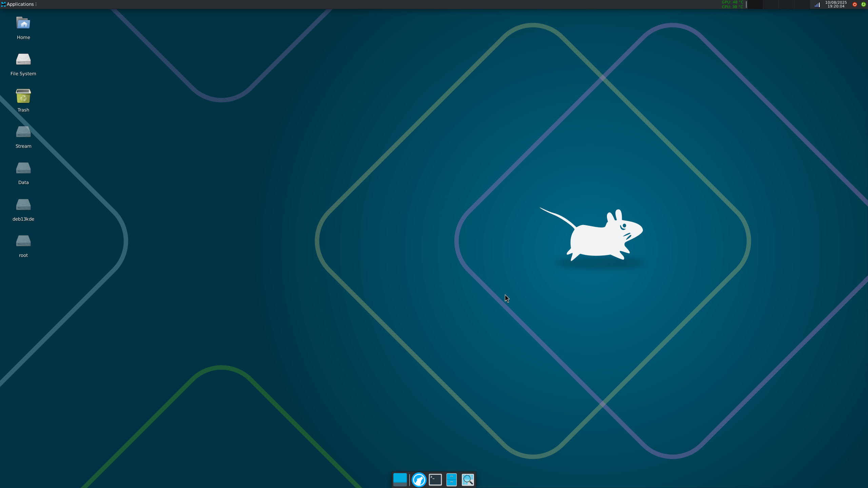The image size is (868, 488).
Task: Select the deb13kde drive icon
Action: tap(23, 205)
